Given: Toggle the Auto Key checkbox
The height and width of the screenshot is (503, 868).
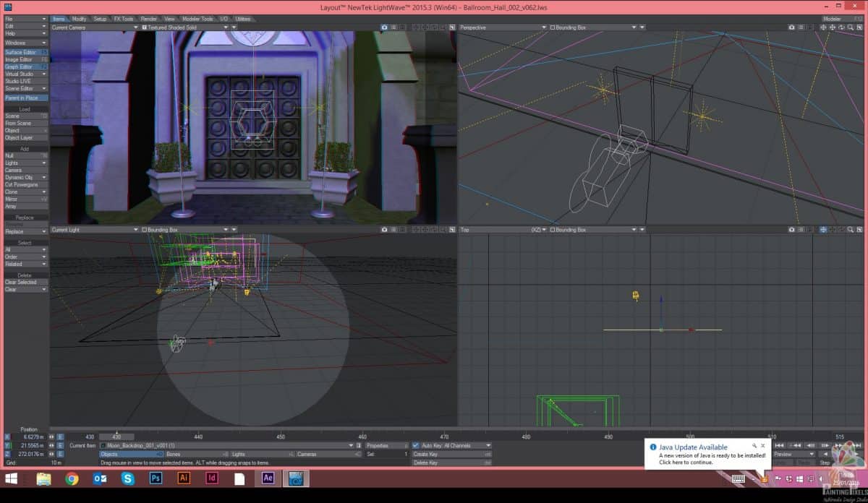Looking at the screenshot, I should pyautogui.click(x=416, y=446).
